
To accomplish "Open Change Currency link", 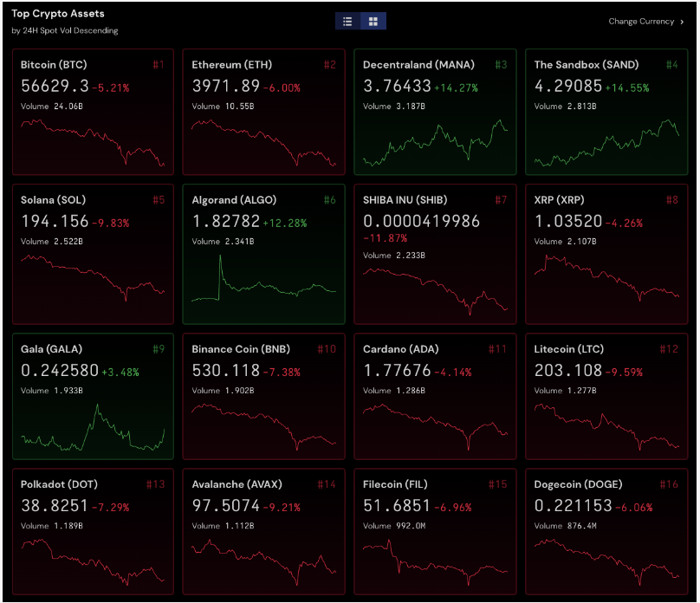I will point(641,22).
